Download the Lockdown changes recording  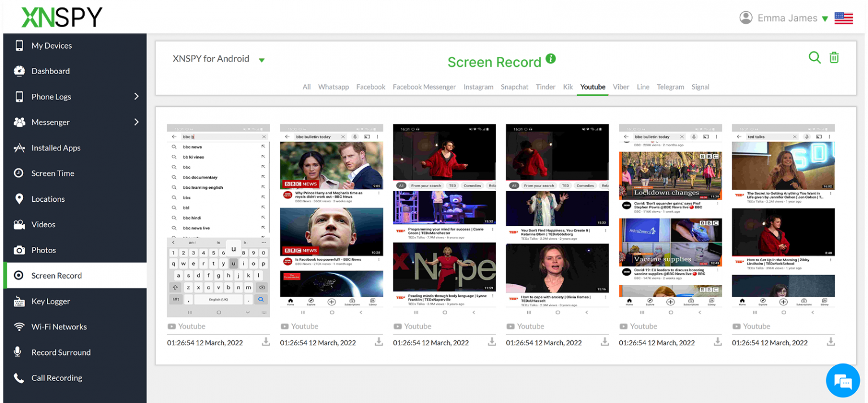718,342
